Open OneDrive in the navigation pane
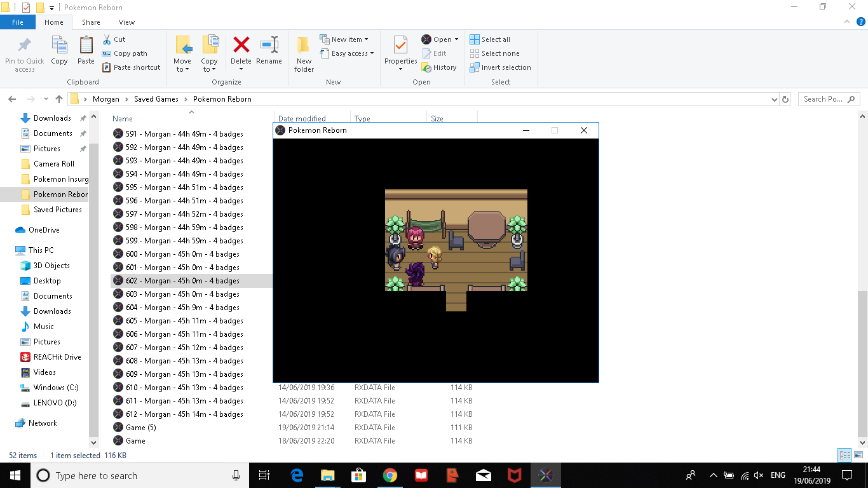Image resolution: width=868 pixels, height=488 pixels. [x=44, y=230]
